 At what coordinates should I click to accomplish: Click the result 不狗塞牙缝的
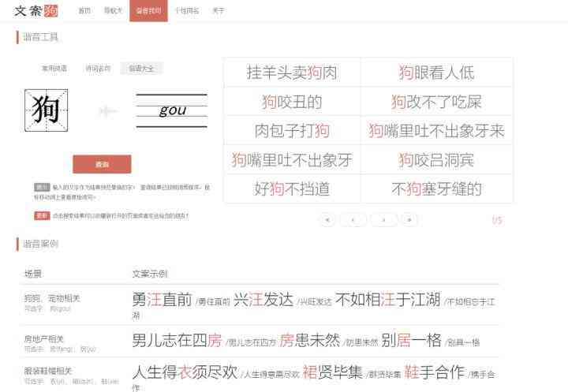click(x=436, y=189)
